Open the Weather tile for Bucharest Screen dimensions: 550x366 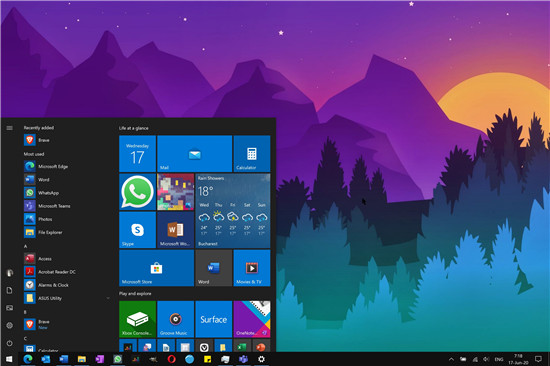coord(233,211)
